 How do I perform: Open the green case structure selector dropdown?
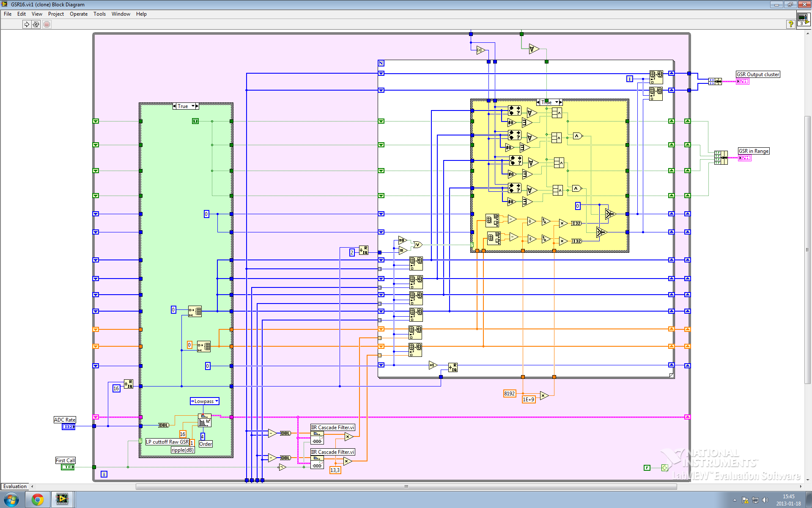[x=193, y=106]
